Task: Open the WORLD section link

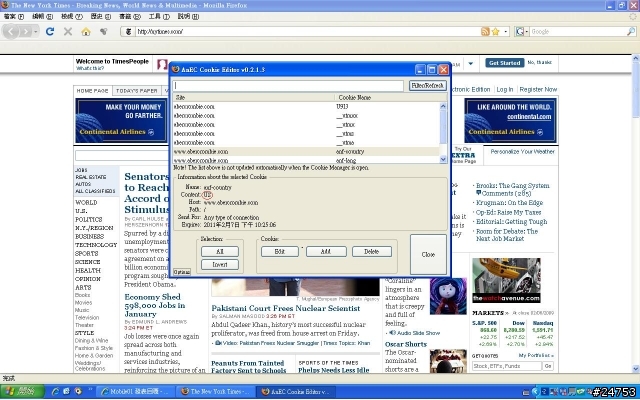Action: point(86,202)
